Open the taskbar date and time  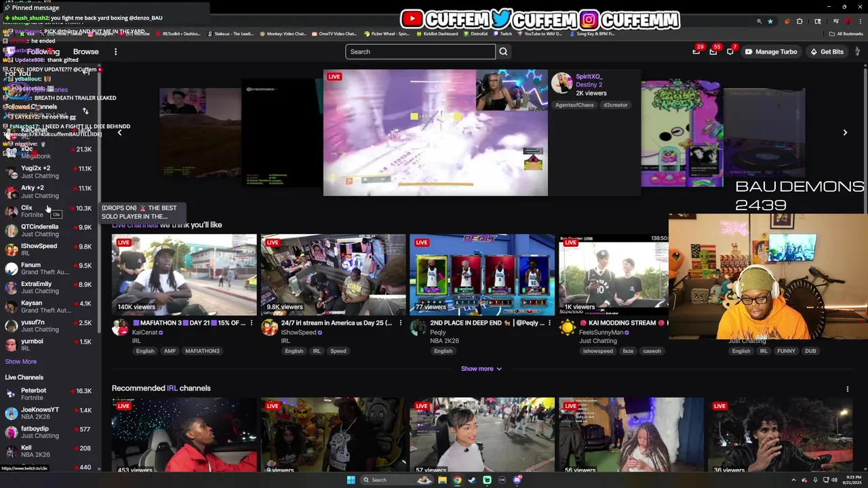point(853,480)
